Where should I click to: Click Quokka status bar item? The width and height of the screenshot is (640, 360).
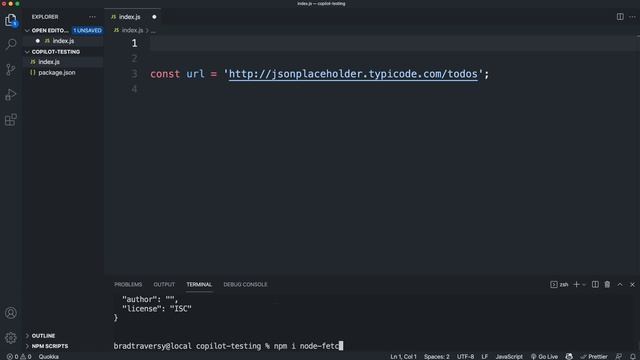(x=49, y=356)
